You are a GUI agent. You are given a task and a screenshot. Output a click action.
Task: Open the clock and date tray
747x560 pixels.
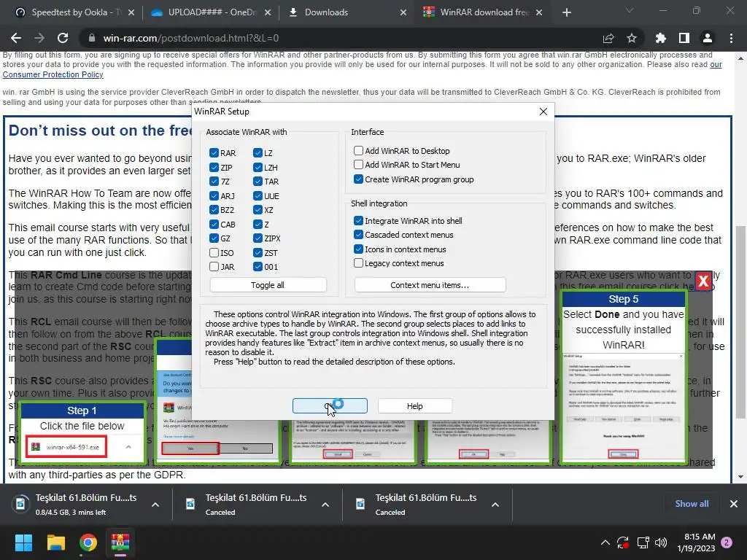696,542
